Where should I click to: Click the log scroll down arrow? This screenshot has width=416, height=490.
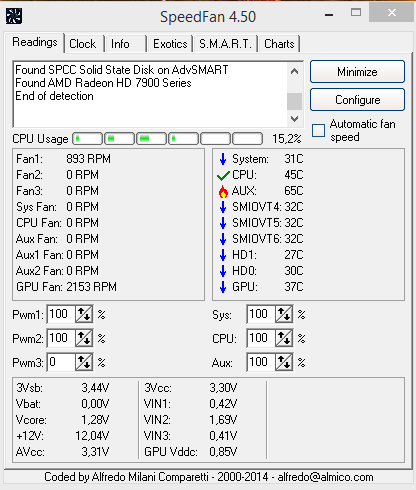(x=294, y=118)
